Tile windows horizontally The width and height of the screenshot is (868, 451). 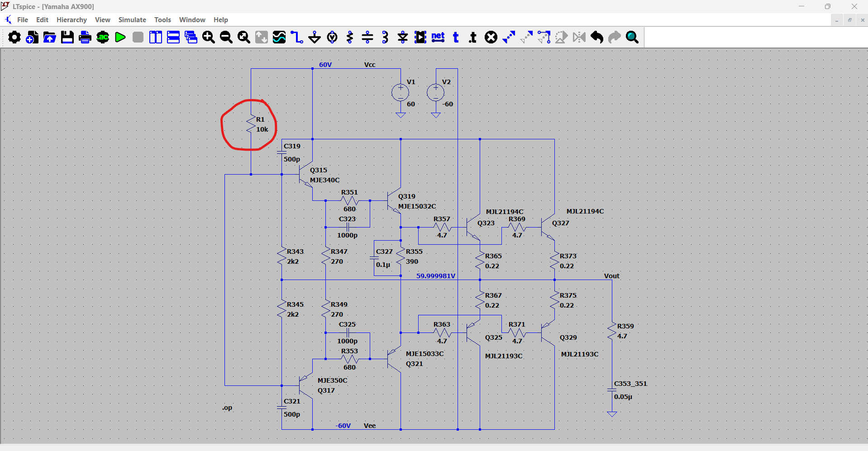point(173,37)
